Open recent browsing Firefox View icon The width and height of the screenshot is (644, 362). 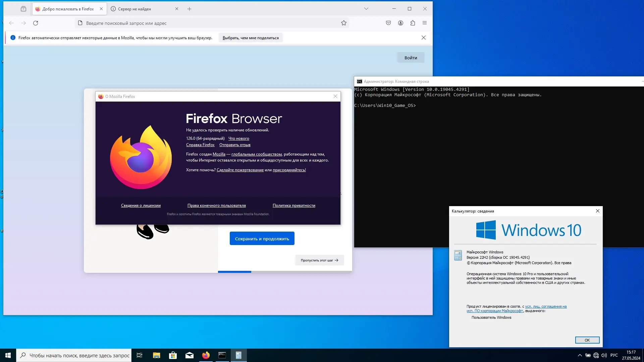tap(23, 9)
